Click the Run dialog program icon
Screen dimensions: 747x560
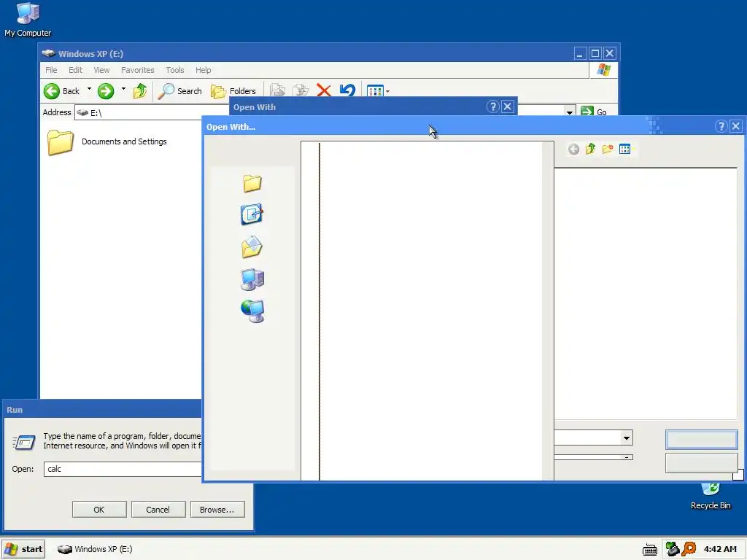click(x=24, y=443)
